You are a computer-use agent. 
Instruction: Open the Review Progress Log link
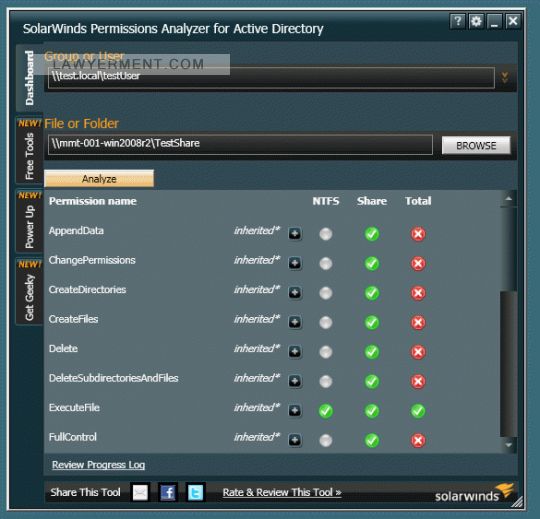(x=98, y=465)
